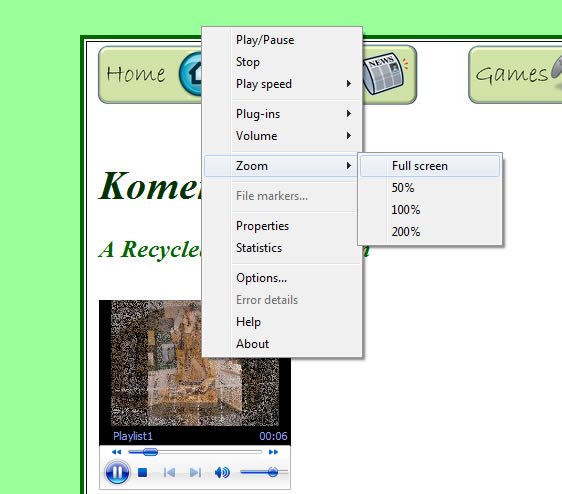Choose Play/Pause from the context menu
This screenshot has width=562, height=494.
coord(282,40)
